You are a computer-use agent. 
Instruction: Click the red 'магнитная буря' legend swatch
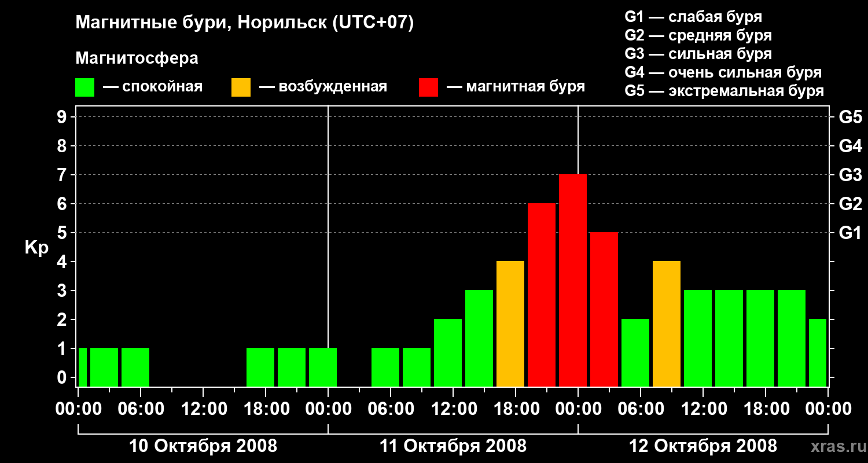coord(428,87)
